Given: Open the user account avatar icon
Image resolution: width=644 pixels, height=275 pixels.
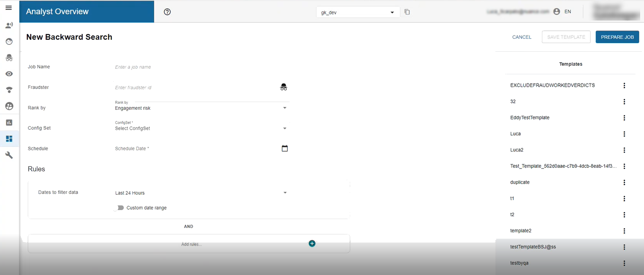Looking at the screenshot, I should point(556,12).
